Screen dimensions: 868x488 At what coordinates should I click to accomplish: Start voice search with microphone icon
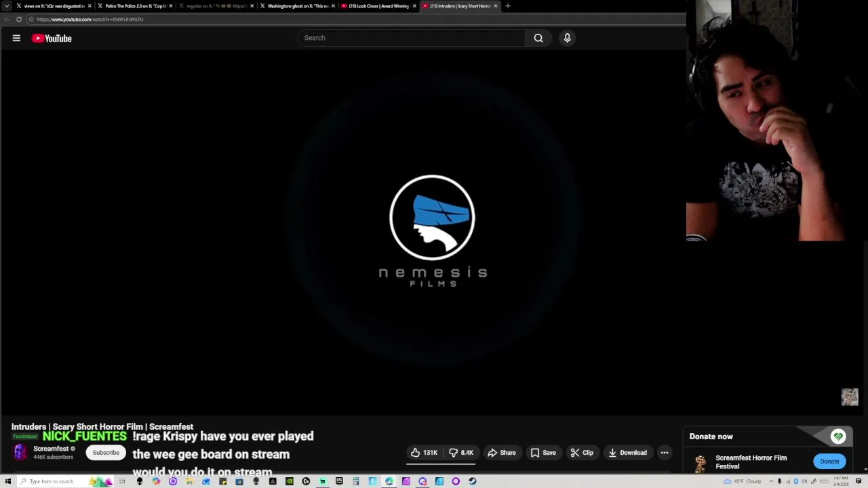(568, 38)
